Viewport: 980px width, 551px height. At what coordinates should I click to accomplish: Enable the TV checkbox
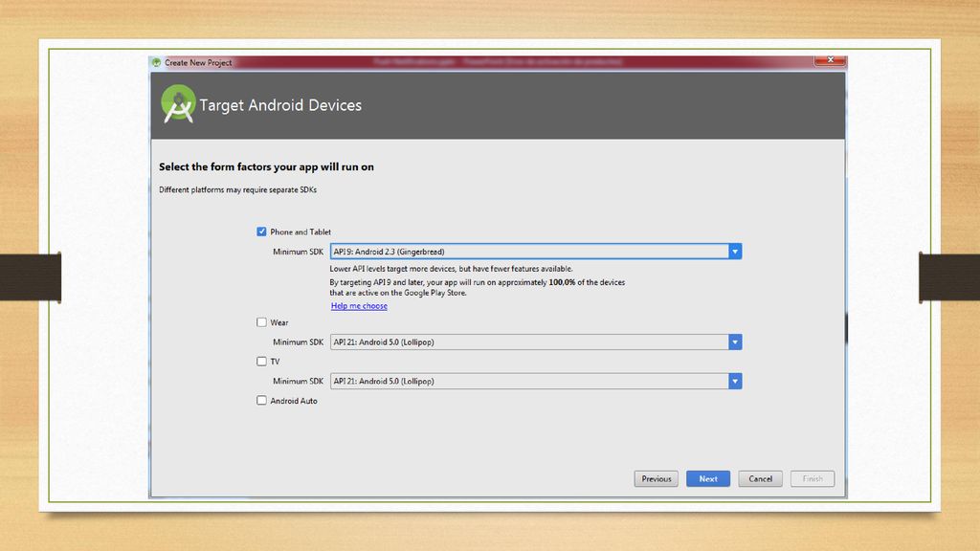(261, 361)
